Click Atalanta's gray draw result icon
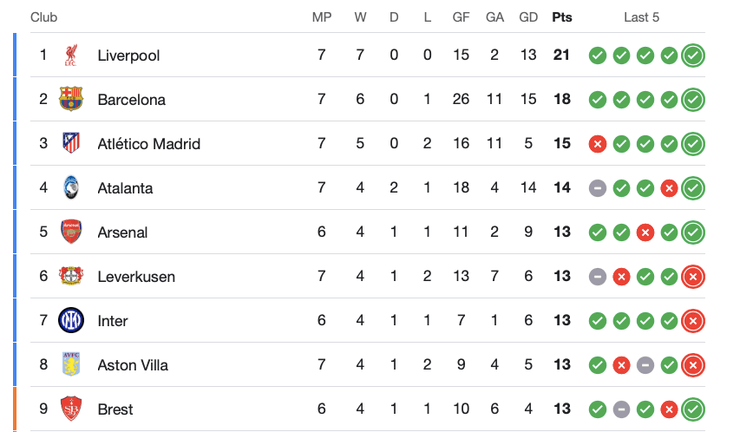Viewport: 740px width, 432px height. pyautogui.click(x=597, y=187)
